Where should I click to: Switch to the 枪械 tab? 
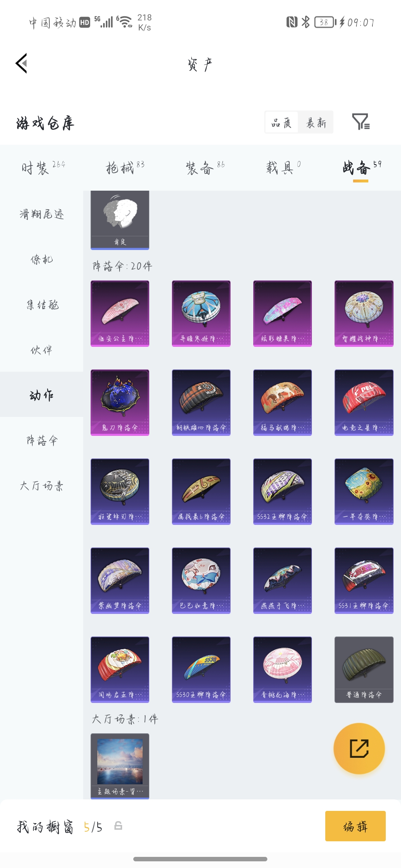pyautogui.click(x=125, y=168)
